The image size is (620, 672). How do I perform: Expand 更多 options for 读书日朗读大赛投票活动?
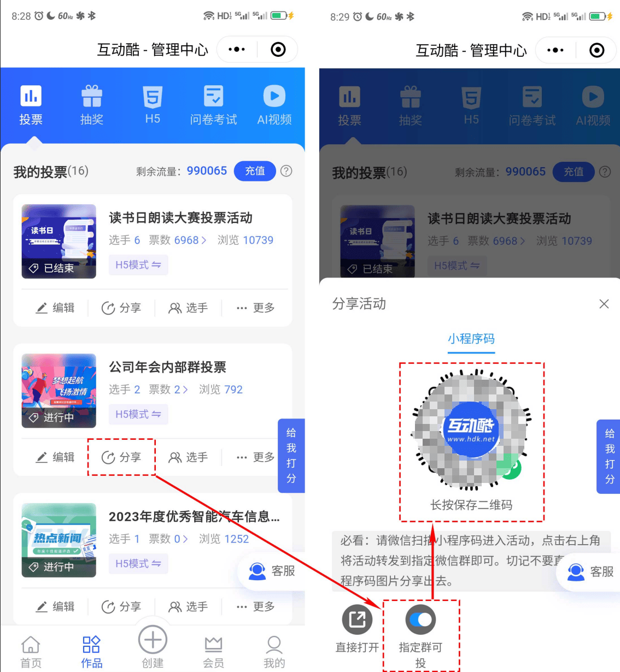tap(255, 308)
